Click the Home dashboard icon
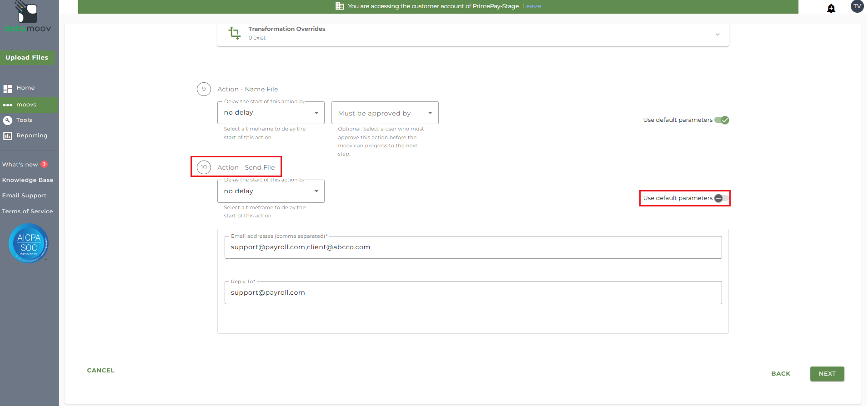868x407 pixels. [x=8, y=89]
